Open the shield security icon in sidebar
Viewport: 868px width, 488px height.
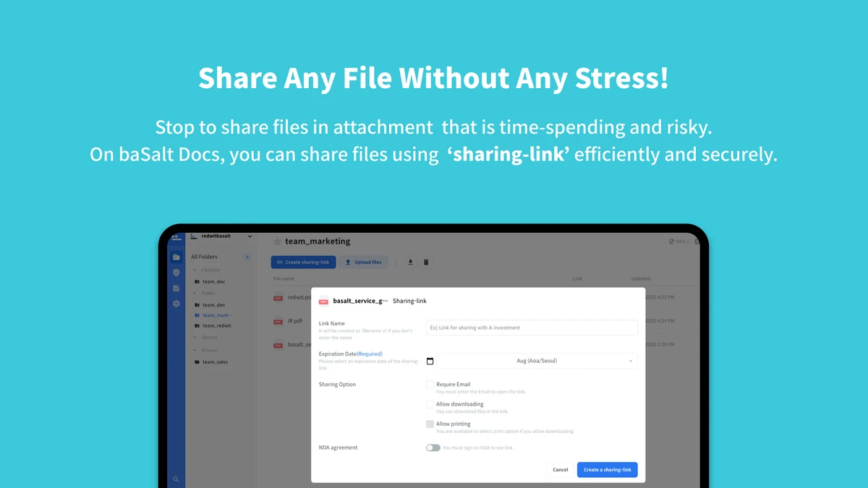(x=176, y=273)
